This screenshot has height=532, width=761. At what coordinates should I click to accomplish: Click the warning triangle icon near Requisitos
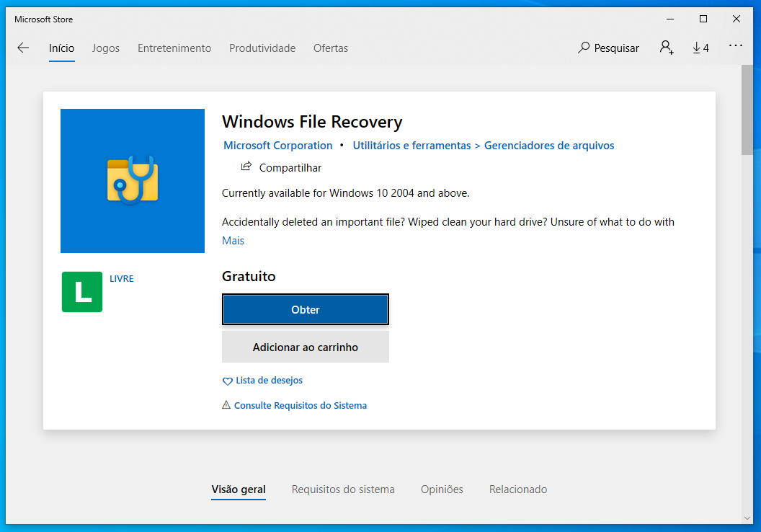pos(226,405)
